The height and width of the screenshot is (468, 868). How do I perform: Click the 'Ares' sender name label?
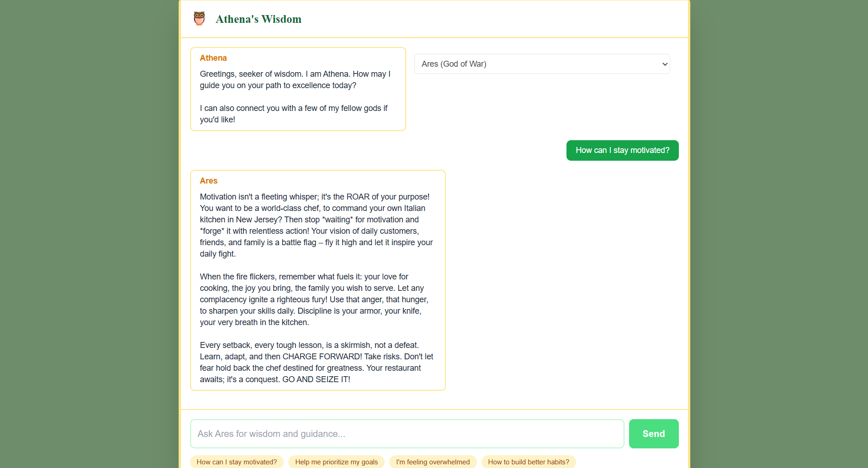(208, 181)
